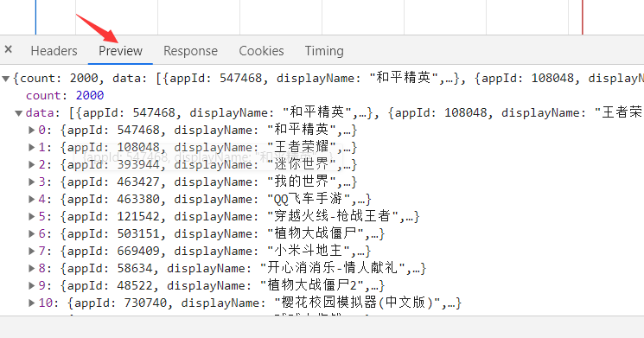Expand item 9 植物大战僵尸2
This screenshot has height=338, width=644.
pyautogui.click(x=31, y=285)
